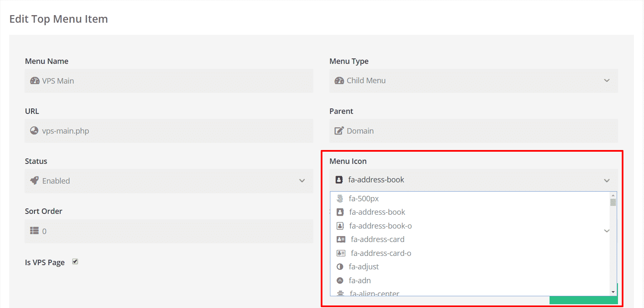Expand the Menu Type dropdown
Viewport: 644px width, 308px height.
[607, 81]
